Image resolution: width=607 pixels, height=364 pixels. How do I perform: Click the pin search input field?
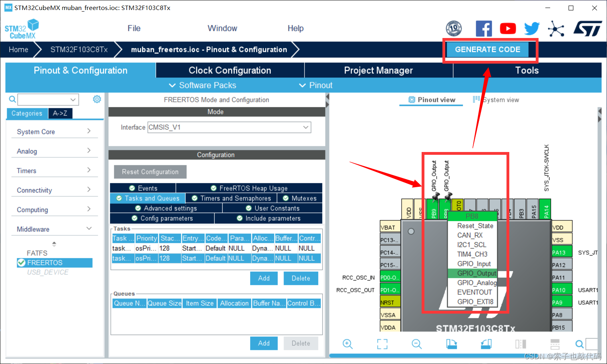click(x=592, y=344)
